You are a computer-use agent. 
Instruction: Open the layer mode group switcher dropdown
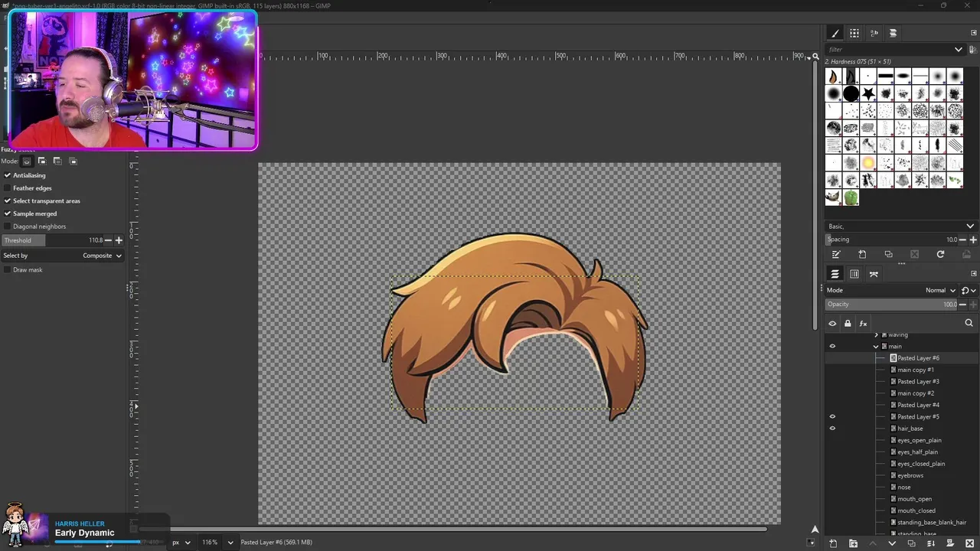coord(969,291)
